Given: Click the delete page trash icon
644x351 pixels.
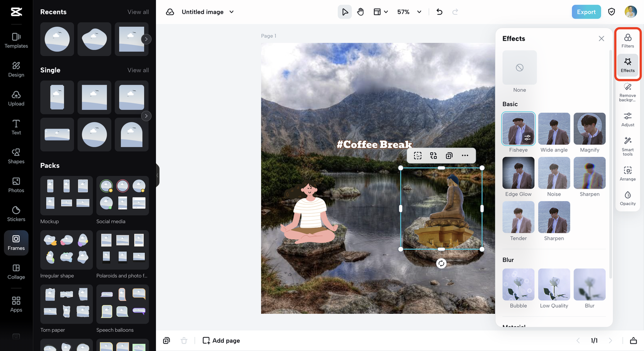Looking at the screenshot, I should tap(184, 340).
